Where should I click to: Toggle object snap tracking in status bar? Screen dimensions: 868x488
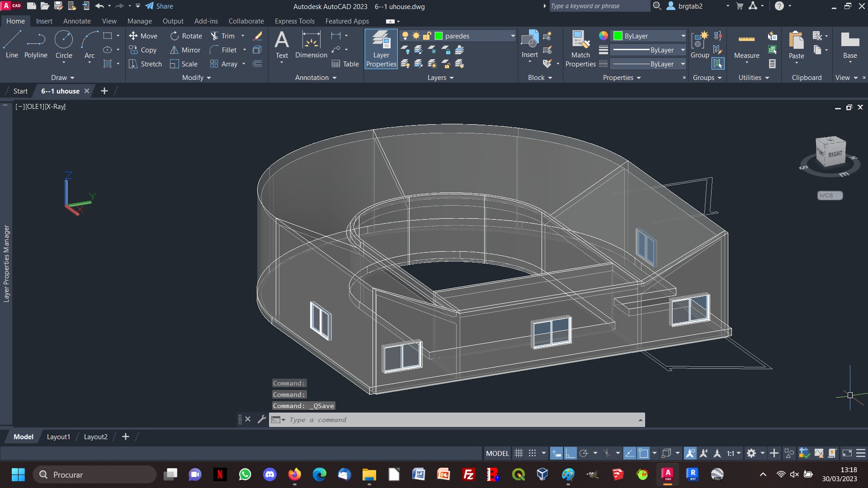[x=629, y=453]
